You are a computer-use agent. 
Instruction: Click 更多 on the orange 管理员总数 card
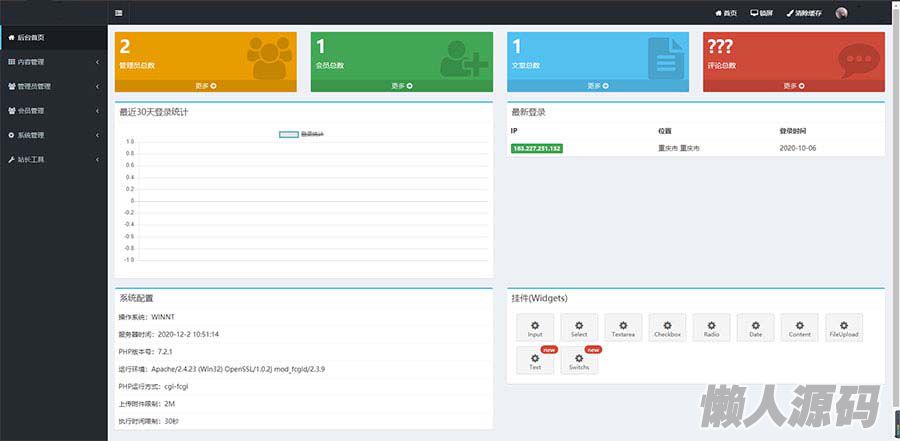click(x=206, y=86)
